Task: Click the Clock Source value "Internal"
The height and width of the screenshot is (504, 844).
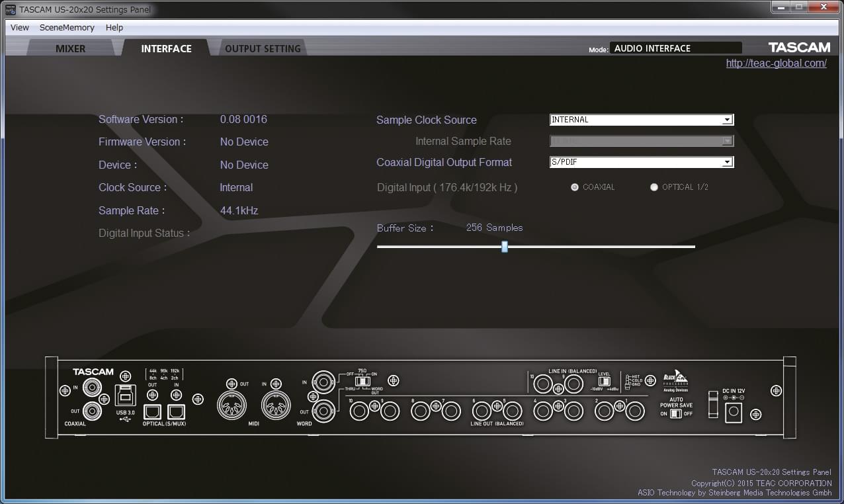Action: [x=236, y=188]
